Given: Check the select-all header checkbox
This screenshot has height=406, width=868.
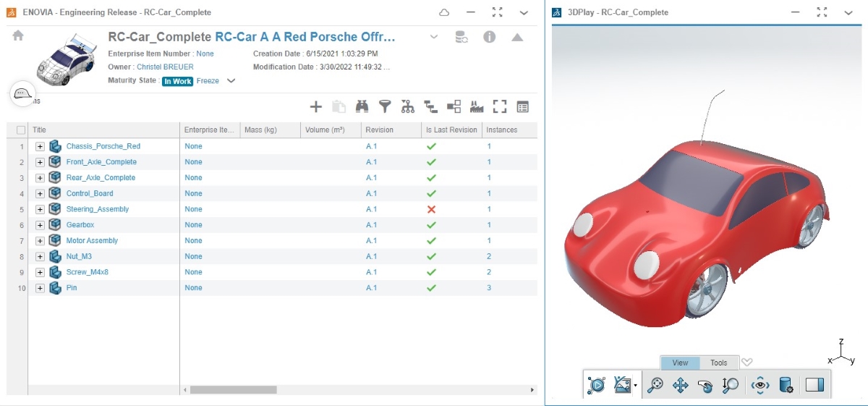Looking at the screenshot, I should pyautogui.click(x=21, y=130).
